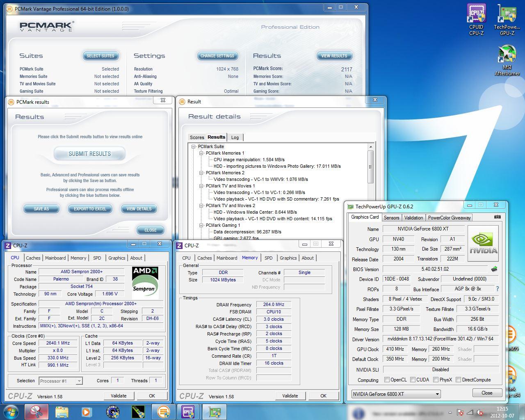Click Validate in the left CPU-Z window
The width and height of the screenshot is (525, 420).
tap(119, 396)
